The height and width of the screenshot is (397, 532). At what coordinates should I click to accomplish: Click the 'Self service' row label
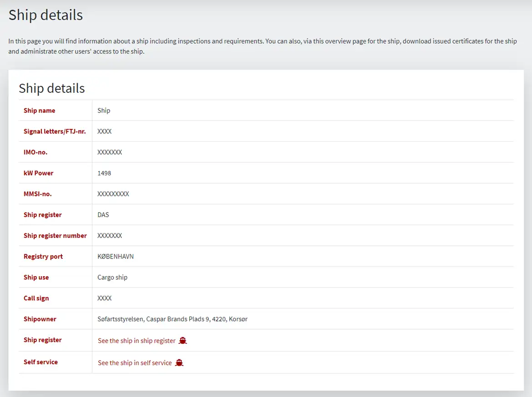tap(40, 362)
